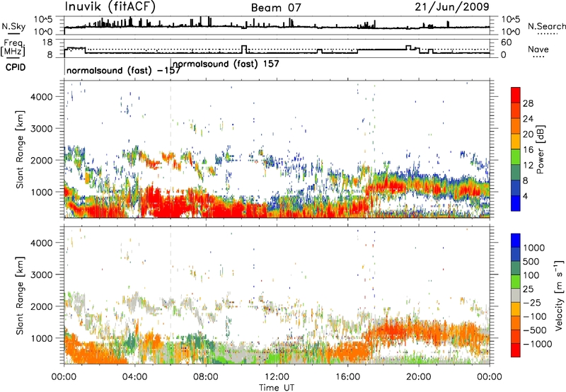
Task: Click the "-100" value on Velocity colorbar
Action: [x=535, y=316]
